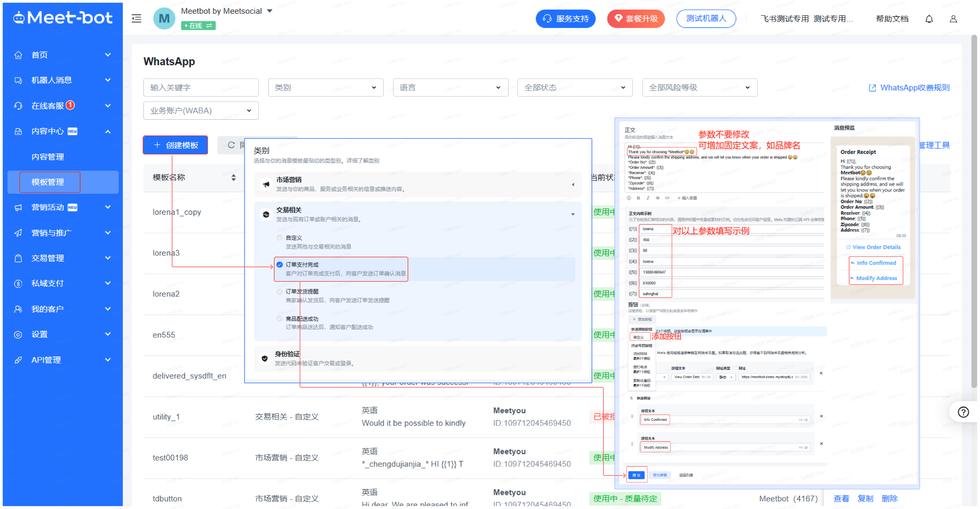The height and width of the screenshot is (509, 980).
Task: Open the 语言 filter dropdown
Action: pos(450,88)
